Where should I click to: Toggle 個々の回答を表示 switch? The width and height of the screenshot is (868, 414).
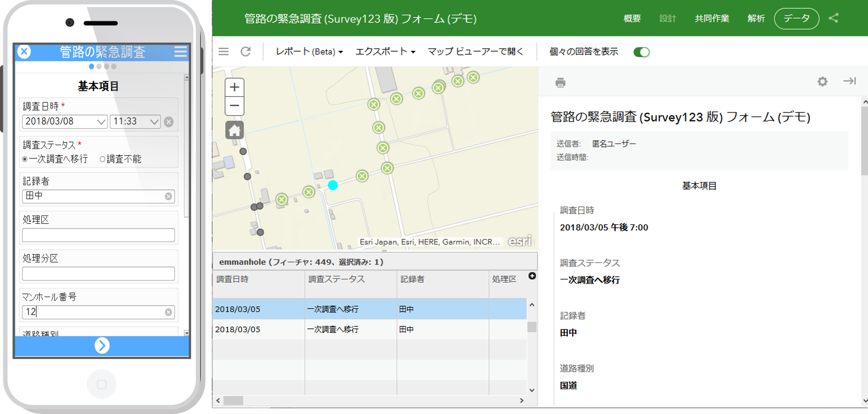[x=641, y=52]
